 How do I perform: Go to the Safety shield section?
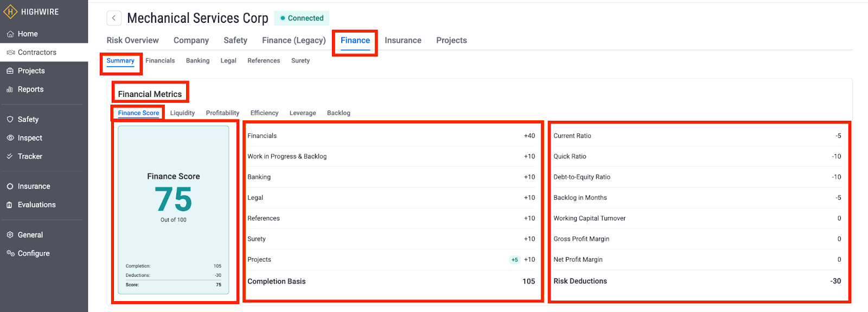tap(28, 120)
